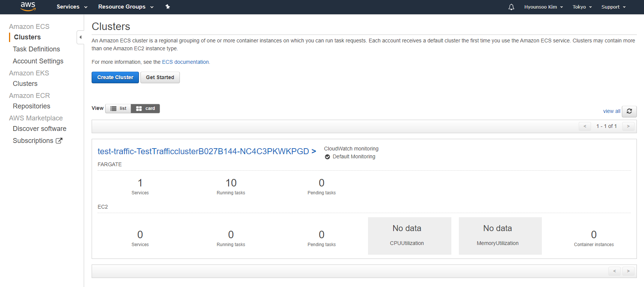The image size is (644, 287).
Task: Click the FARGATE section label
Action: tap(110, 164)
